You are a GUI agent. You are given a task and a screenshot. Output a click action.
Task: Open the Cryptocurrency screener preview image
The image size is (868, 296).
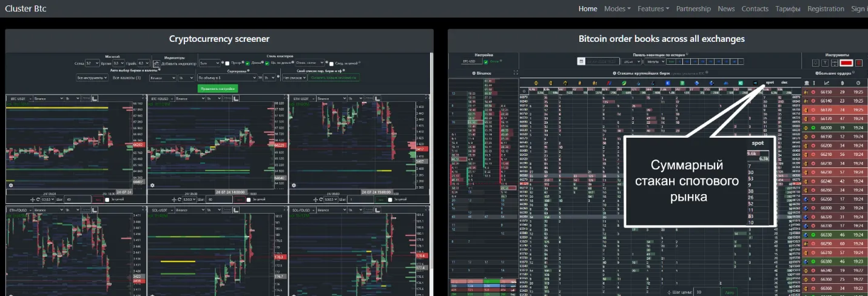coord(219,173)
